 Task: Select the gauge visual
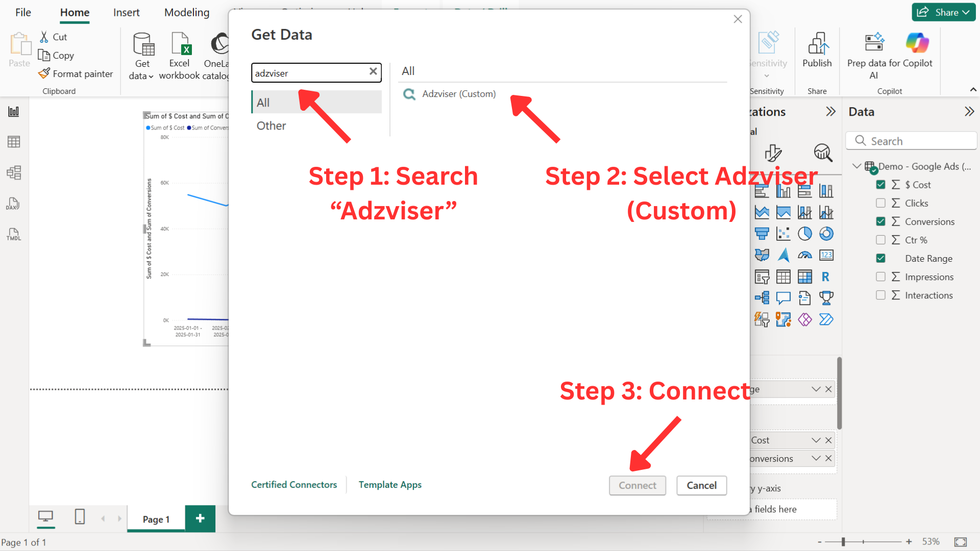pos(804,255)
